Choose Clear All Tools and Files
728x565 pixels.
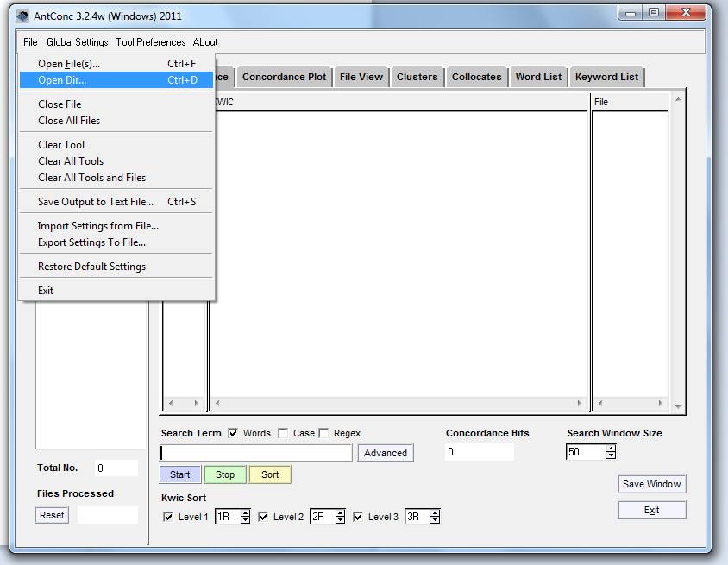[x=91, y=177]
